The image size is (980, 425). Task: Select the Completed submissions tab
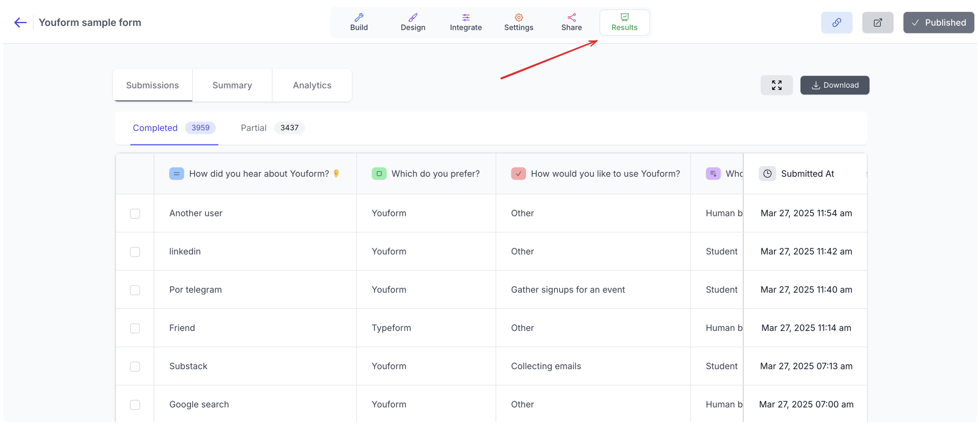[174, 128]
